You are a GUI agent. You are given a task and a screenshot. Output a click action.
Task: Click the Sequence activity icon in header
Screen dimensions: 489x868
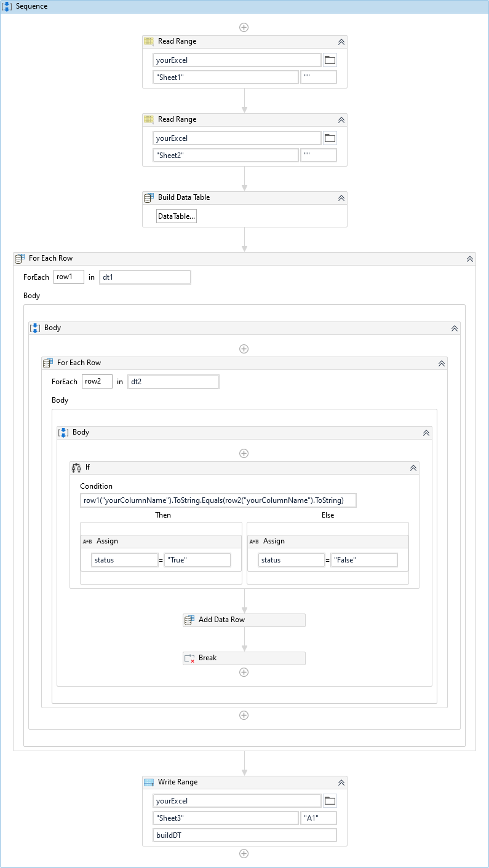pos(8,6)
